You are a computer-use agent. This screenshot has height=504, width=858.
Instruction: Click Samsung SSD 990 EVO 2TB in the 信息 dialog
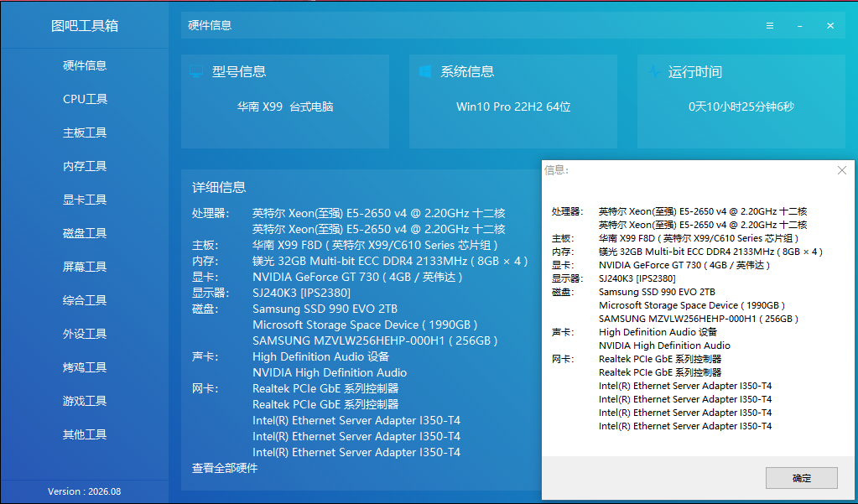tap(657, 292)
